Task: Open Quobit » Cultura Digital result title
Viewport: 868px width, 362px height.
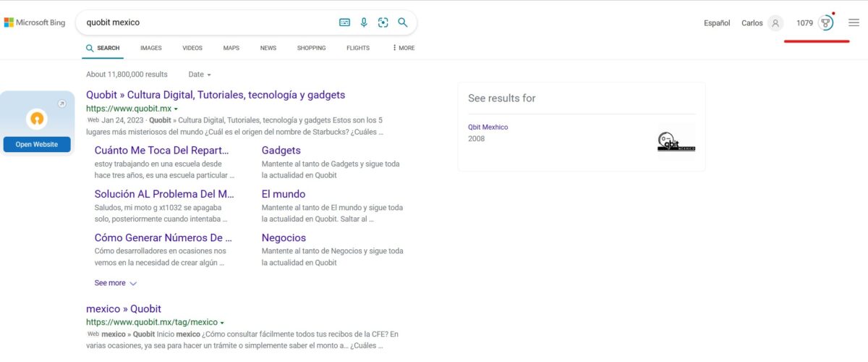Action: (216, 95)
